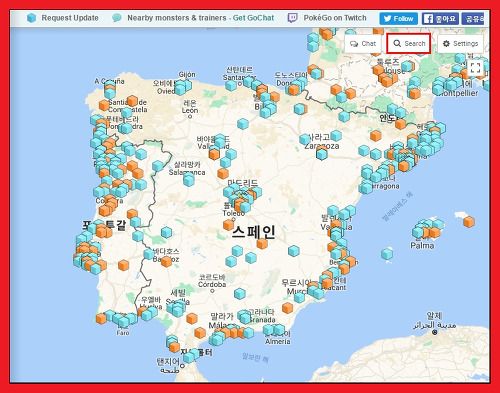Click the cyan cube marker east of León
This screenshot has height=393, width=500.
tap(243, 124)
